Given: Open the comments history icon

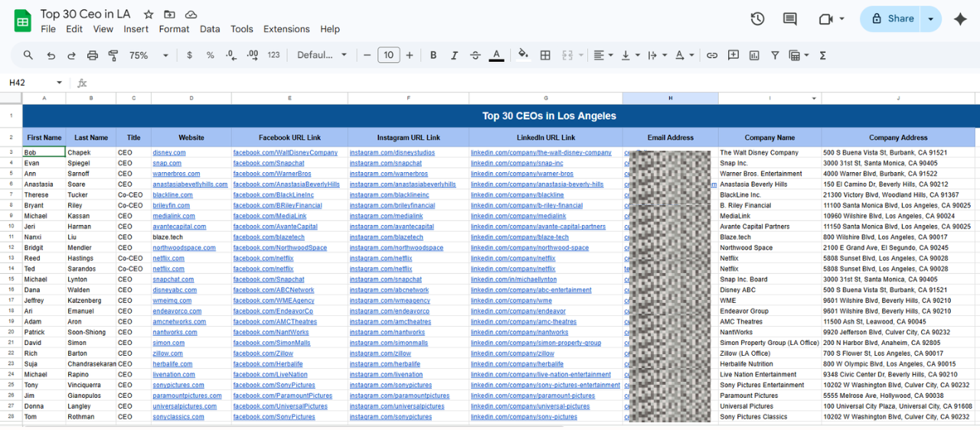Looking at the screenshot, I should click(789, 19).
